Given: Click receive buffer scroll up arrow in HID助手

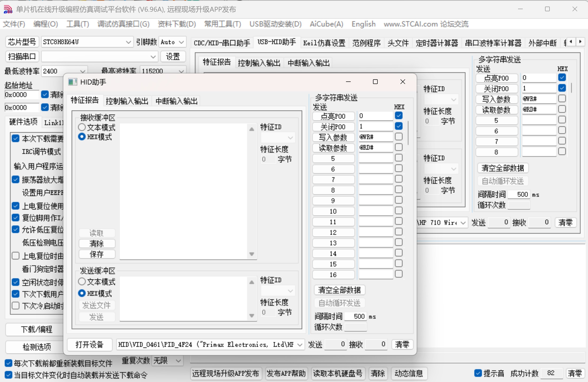Looking at the screenshot, I should (251, 129).
